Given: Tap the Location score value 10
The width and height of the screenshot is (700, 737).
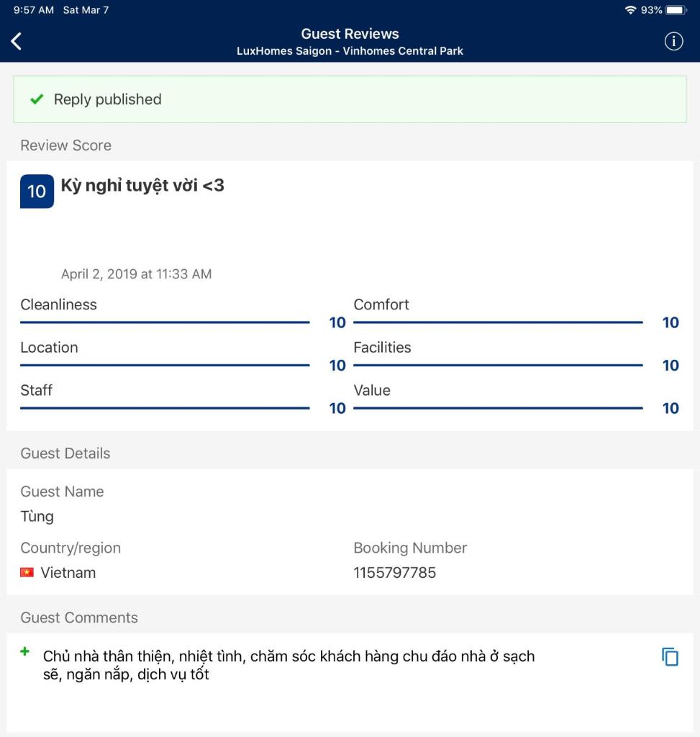Looking at the screenshot, I should pos(337,365).
